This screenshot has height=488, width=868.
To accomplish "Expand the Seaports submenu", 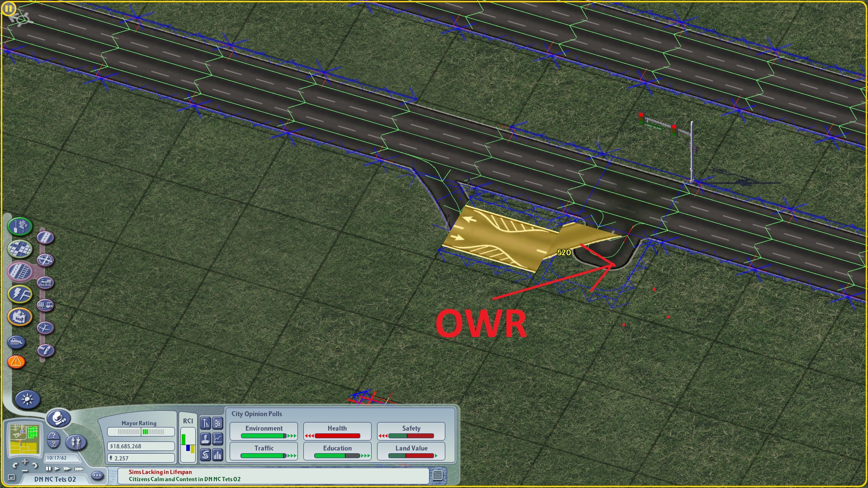I will pos(45,350).
